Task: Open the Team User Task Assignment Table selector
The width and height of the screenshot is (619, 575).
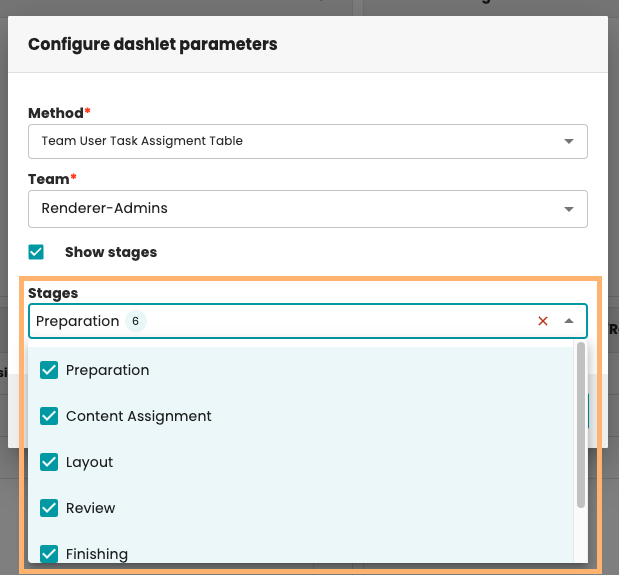Action: [300, 141]
